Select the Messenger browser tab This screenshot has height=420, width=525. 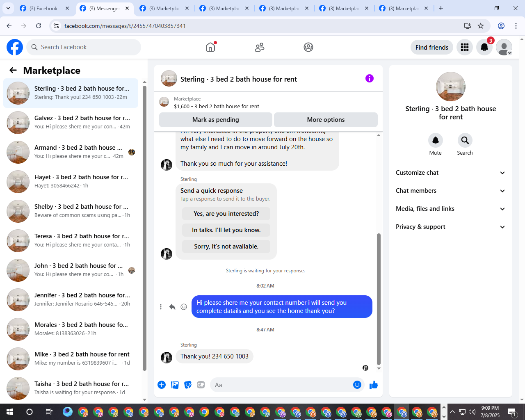tap(105, 8)
